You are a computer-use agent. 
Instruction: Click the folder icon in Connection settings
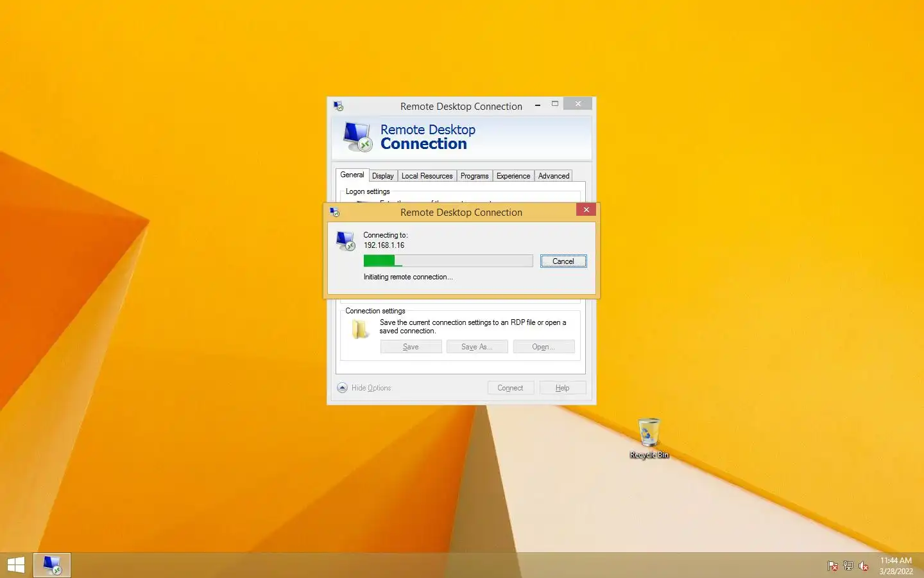(360, 329)
